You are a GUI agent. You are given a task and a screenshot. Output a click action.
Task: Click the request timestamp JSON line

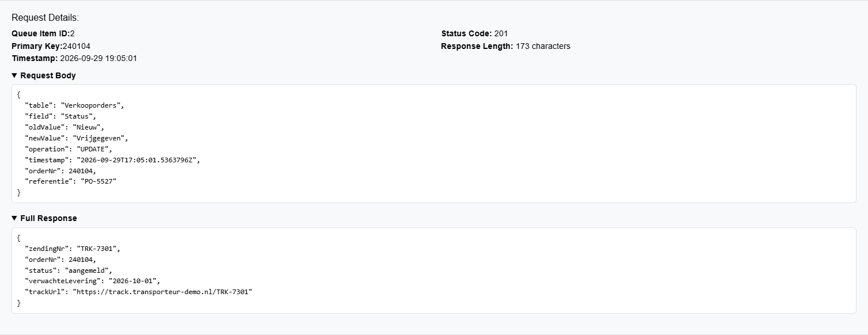pyautogui.click(x=112, y=160)
